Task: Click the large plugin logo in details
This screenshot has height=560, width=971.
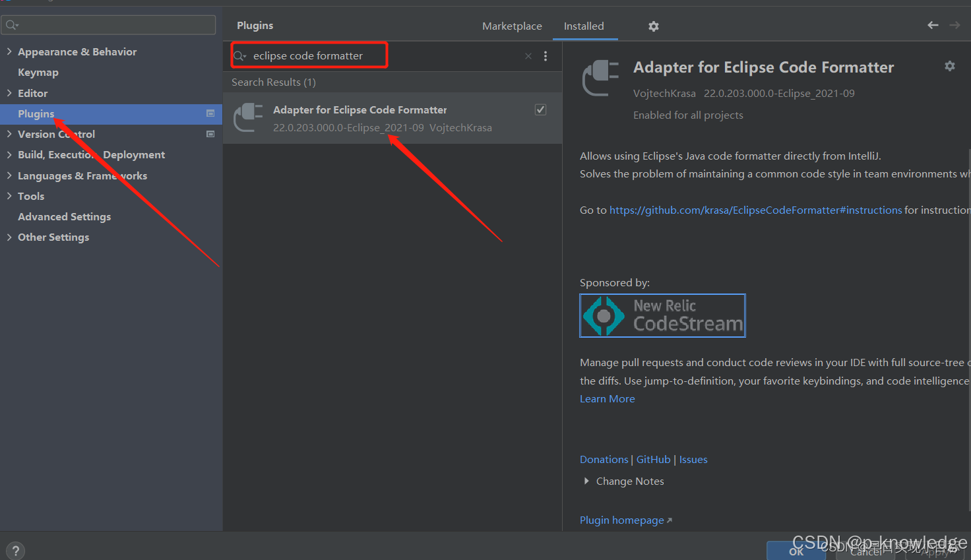Action: (x=601, y=78)
